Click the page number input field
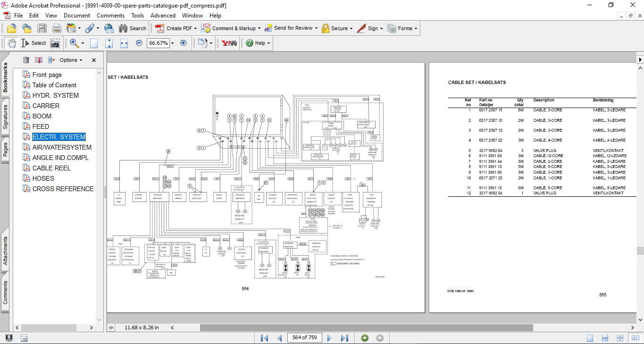The width and height of the screenshot is (644, 344). coord(304,338)
